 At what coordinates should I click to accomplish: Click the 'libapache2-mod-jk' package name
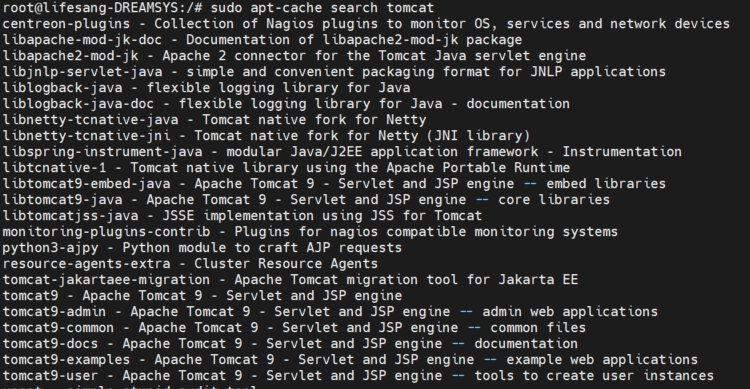point(70,56)
